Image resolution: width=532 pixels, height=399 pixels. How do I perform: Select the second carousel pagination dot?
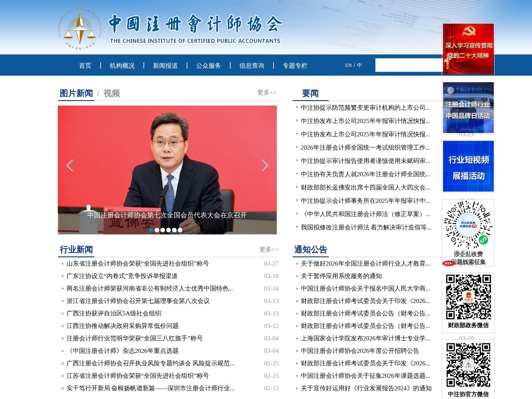[x=157, y=229]
